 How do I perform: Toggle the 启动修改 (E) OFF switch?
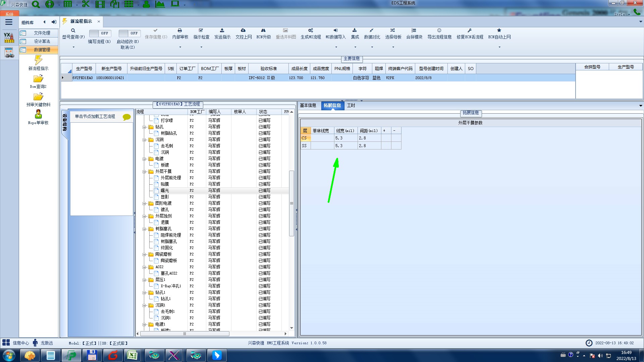pos(129,33)
